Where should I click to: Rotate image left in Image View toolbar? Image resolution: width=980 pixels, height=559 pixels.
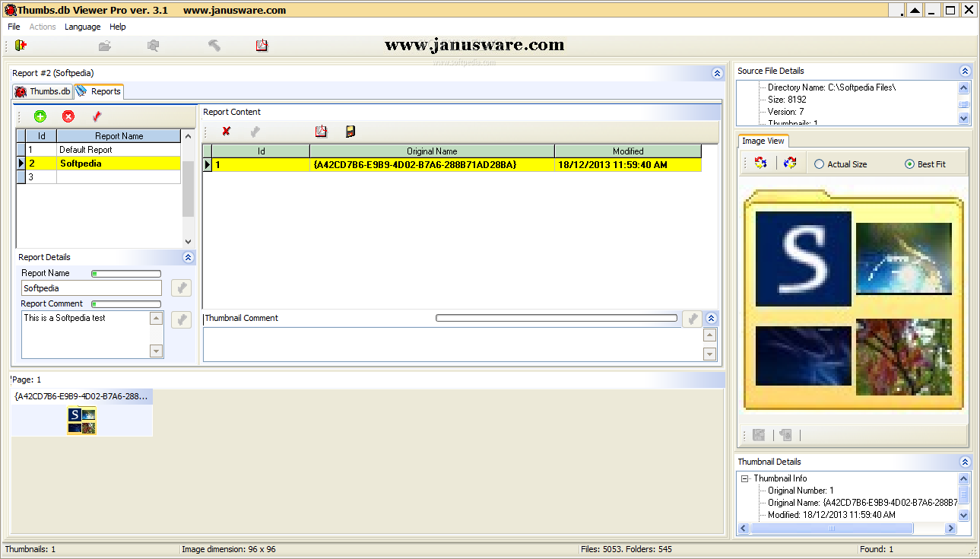coord(760,163)
